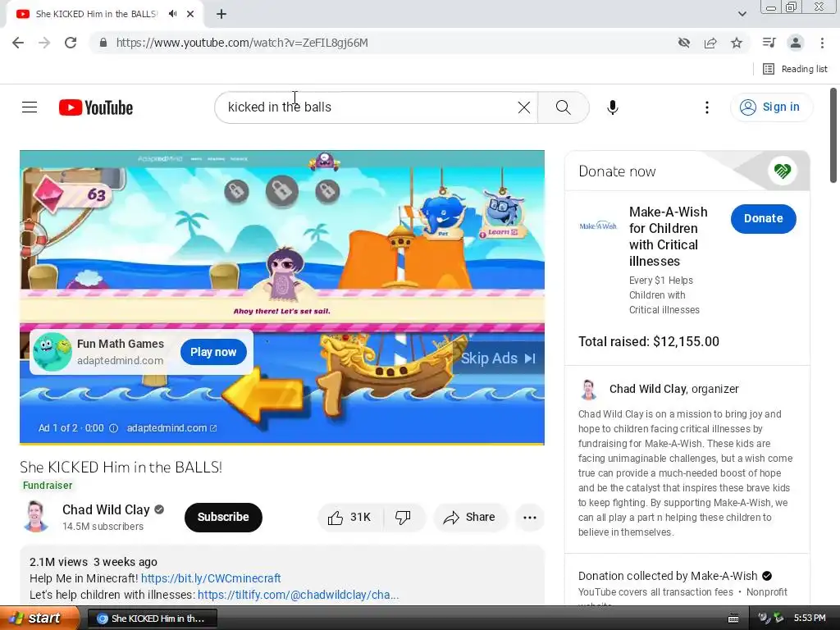Click the Fun Math Games ad logo

coord(52,352)
